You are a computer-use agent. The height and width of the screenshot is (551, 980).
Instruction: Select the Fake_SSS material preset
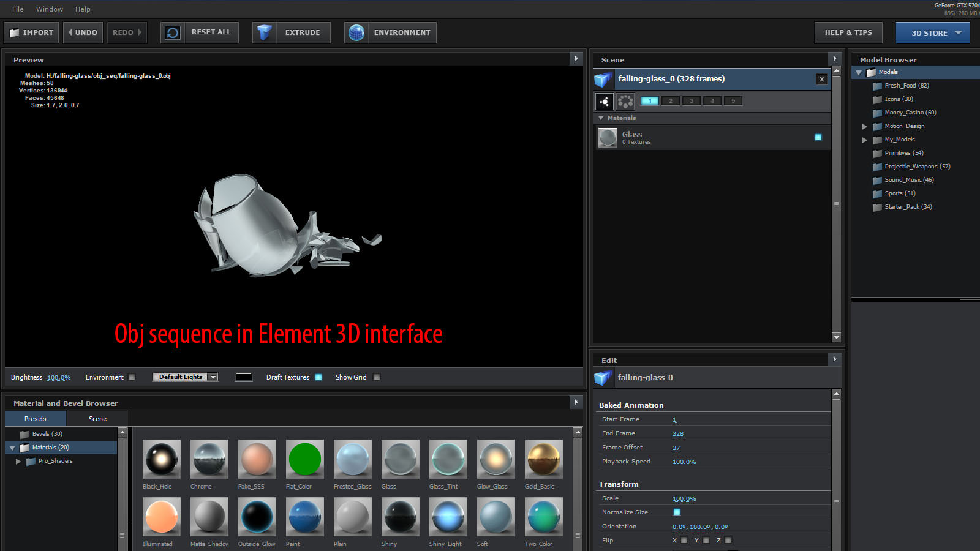257,459
